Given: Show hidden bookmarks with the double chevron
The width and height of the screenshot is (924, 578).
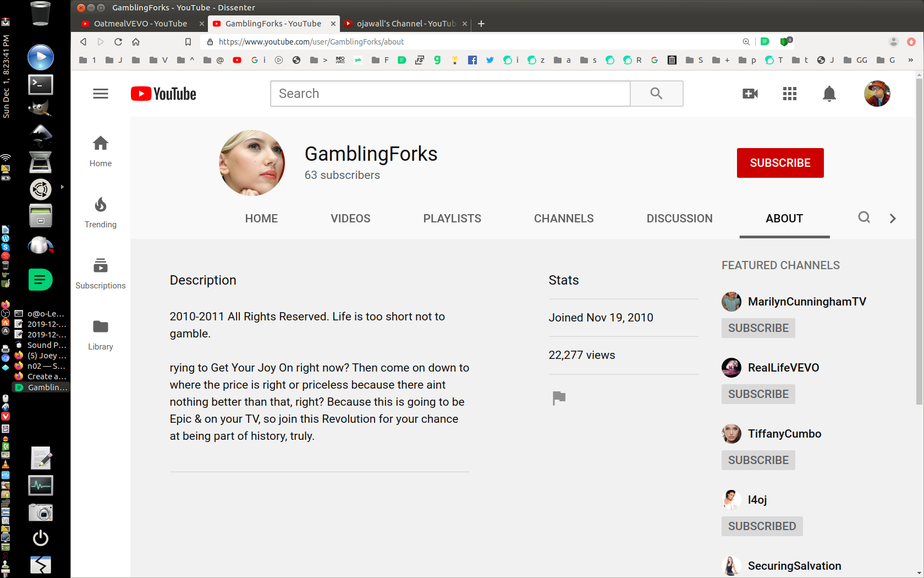Looking at the screenshot, I should 911,60.
